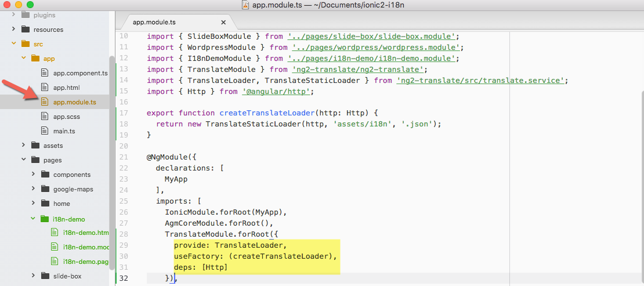Follow the slide-box.module import path
The width and height of the screenshot is (644, 286).
point(373,36)
